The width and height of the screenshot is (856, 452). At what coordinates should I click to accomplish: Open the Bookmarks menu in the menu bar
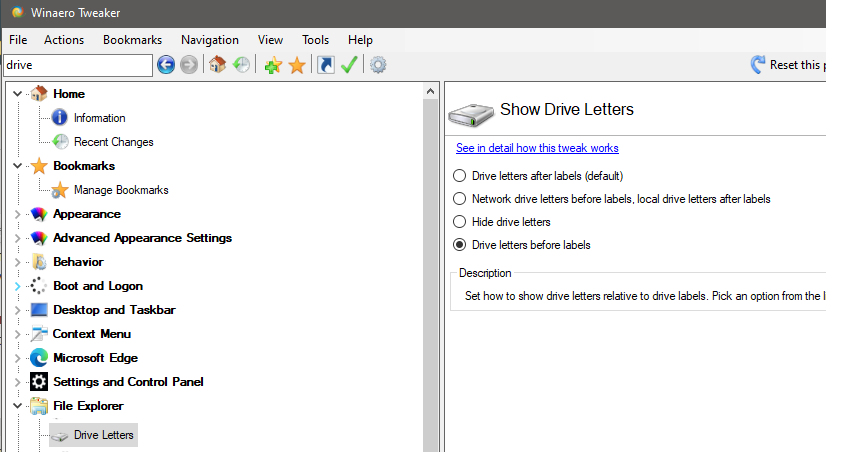[x=132, y=40]
